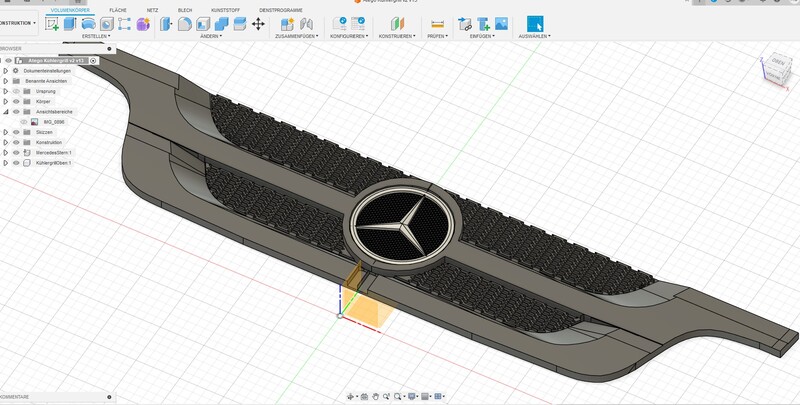Select the Create Sketch tool
Image resolution: width=800 pixels, height=405 pixels.
52,23
